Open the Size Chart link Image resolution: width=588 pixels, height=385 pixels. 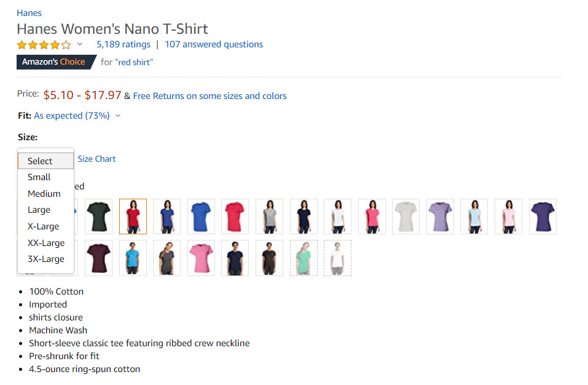point(96,159)
